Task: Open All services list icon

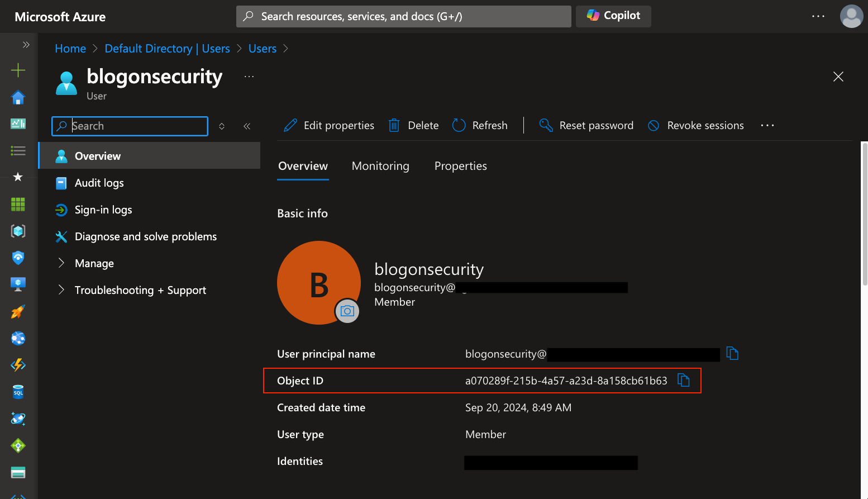Action: [x=18, y=150]
